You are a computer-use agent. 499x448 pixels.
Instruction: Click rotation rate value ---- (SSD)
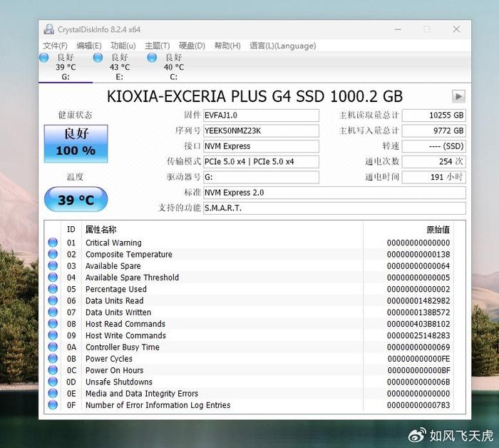tap(433, 146)
